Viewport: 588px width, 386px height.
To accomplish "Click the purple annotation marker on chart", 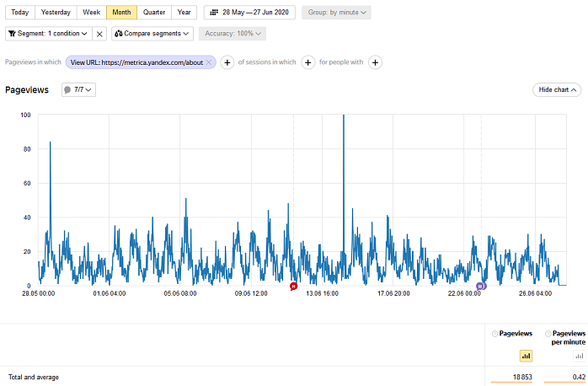I will (482, 287).
